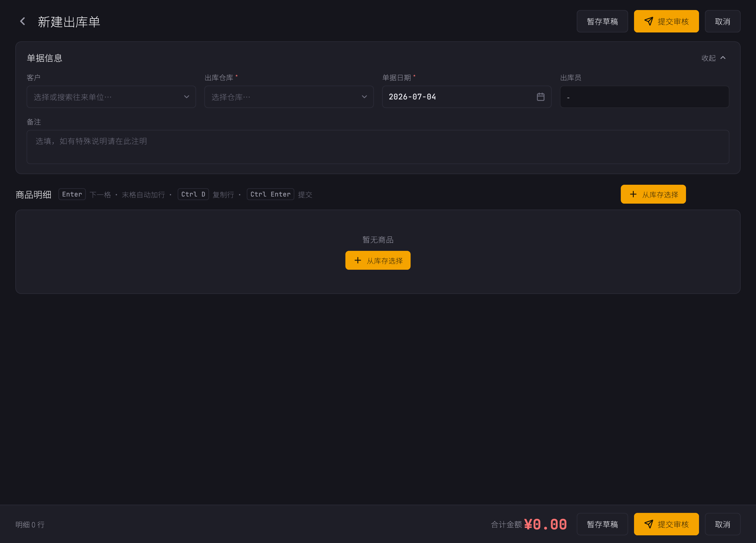The height and width of the screenshot is (543, 756).
Task: Click the 暂无商品 empty state text
Action: pyautogui.click(x=378, y=240)
